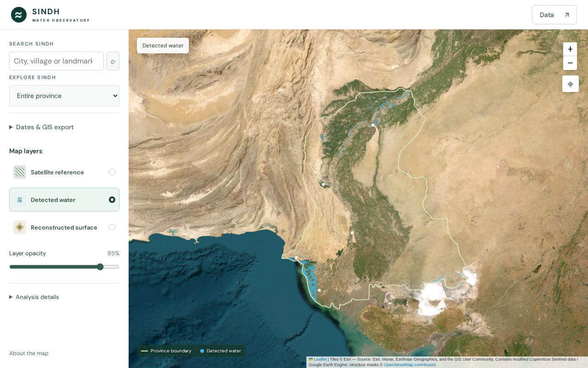The width and height of the screenshot is (588, 368).
Task: Select the Satellite reference radio button
Action: [x=112, y=172]
